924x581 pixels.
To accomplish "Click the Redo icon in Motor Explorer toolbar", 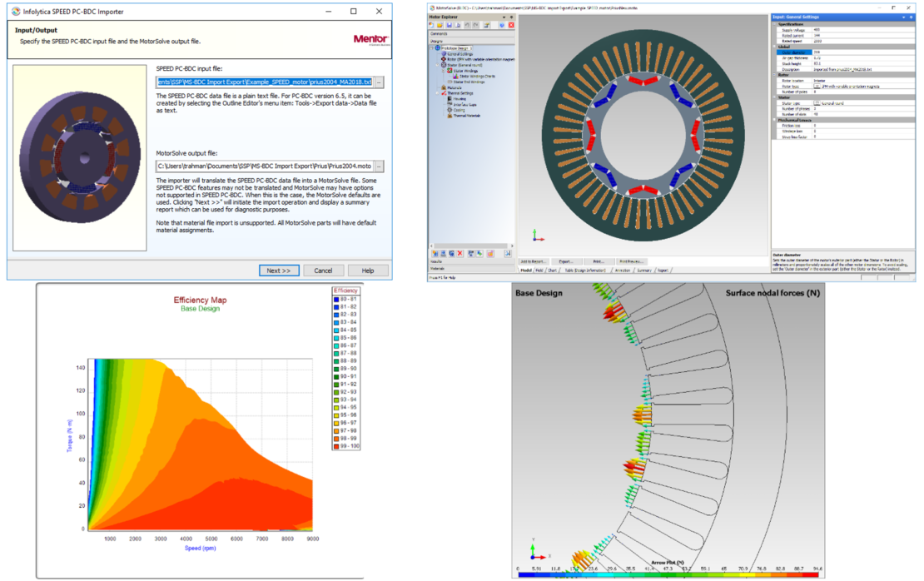I will tap(475, 25).
